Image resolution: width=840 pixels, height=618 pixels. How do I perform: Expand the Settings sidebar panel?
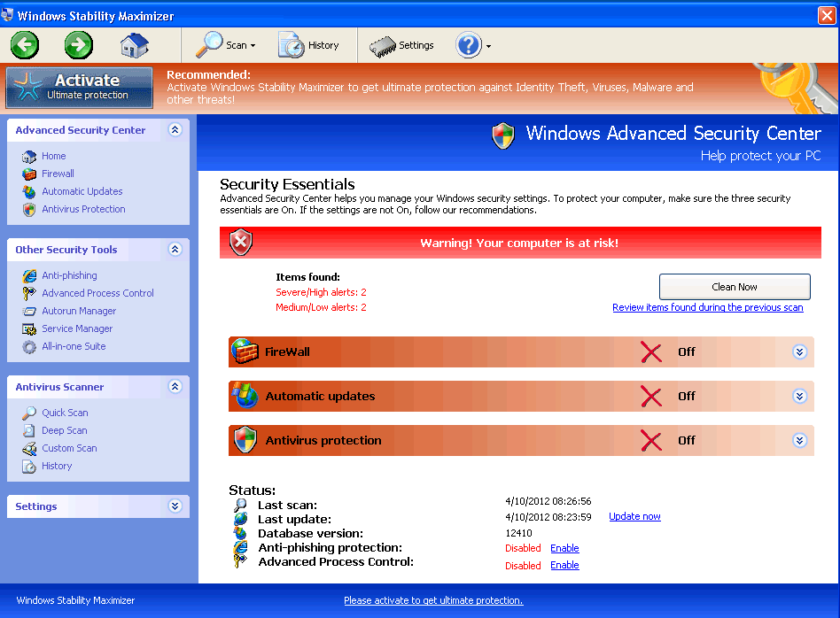click(x=175, y=506)
